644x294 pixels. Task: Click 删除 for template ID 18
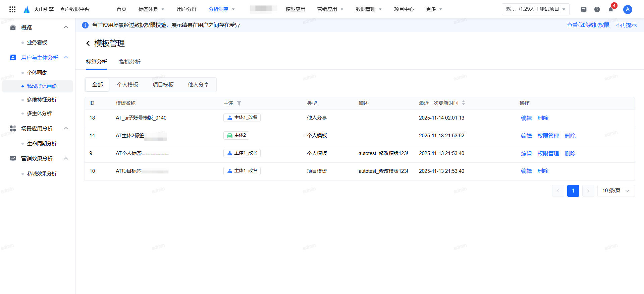click(x=543, y=118)
